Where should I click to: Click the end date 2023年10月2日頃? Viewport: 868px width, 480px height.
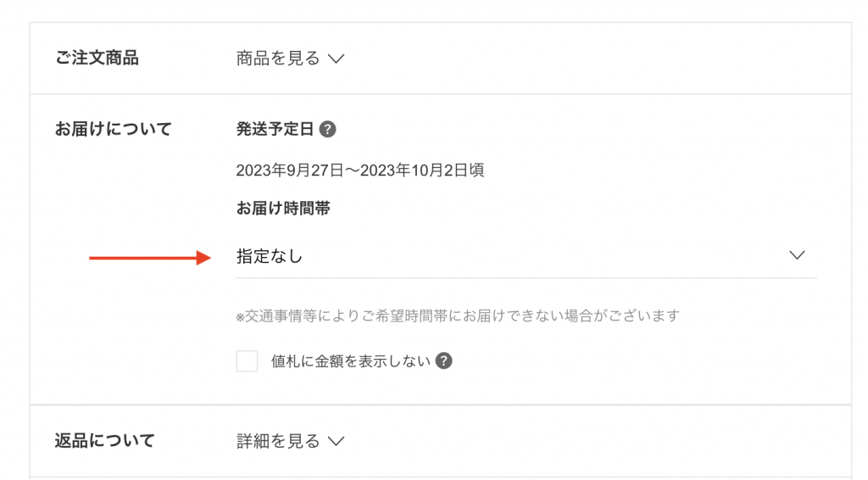point(422,170)
